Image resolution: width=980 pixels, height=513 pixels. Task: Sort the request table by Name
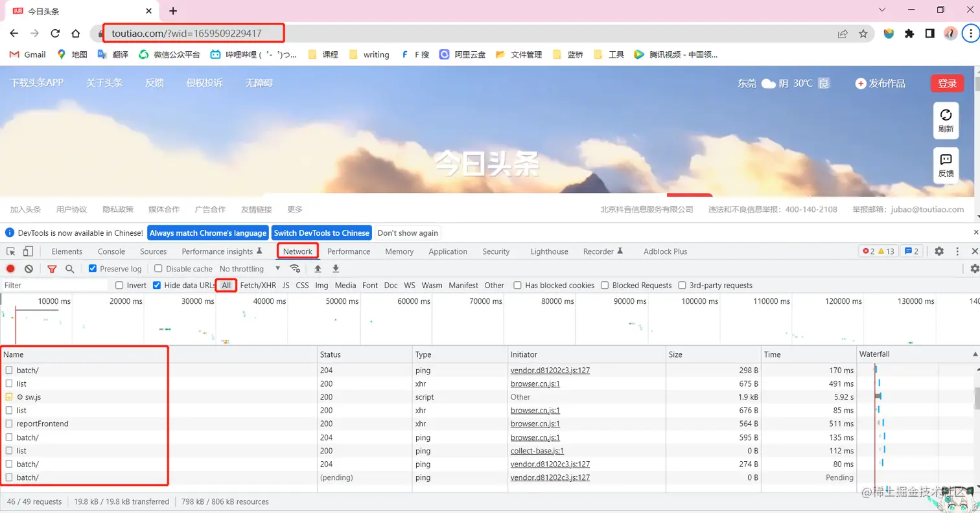159,354
